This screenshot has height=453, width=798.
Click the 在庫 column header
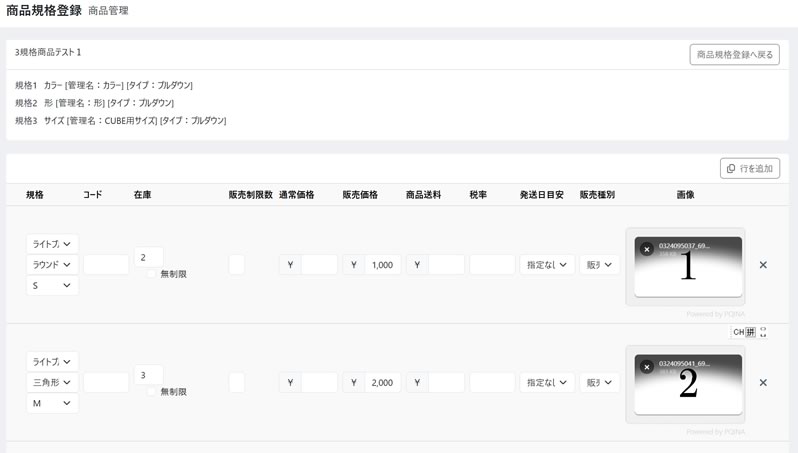click(x=142, y=194)
